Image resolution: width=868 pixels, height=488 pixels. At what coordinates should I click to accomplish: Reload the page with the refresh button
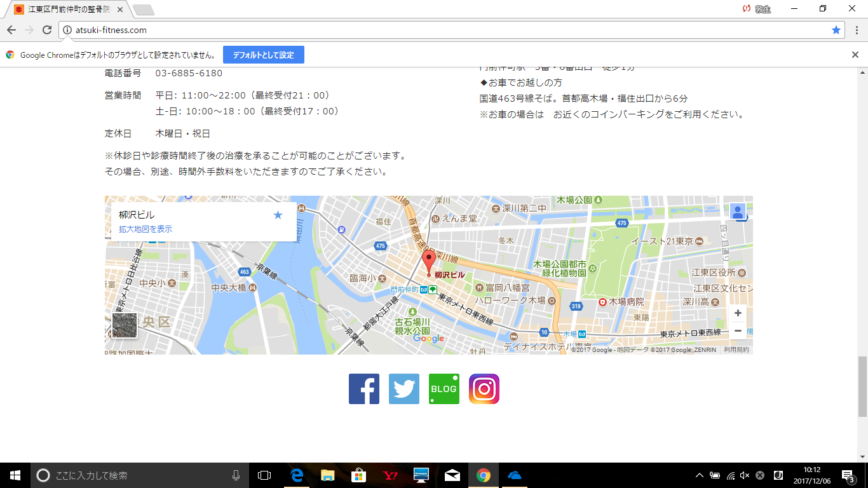[x=47, y=30]
